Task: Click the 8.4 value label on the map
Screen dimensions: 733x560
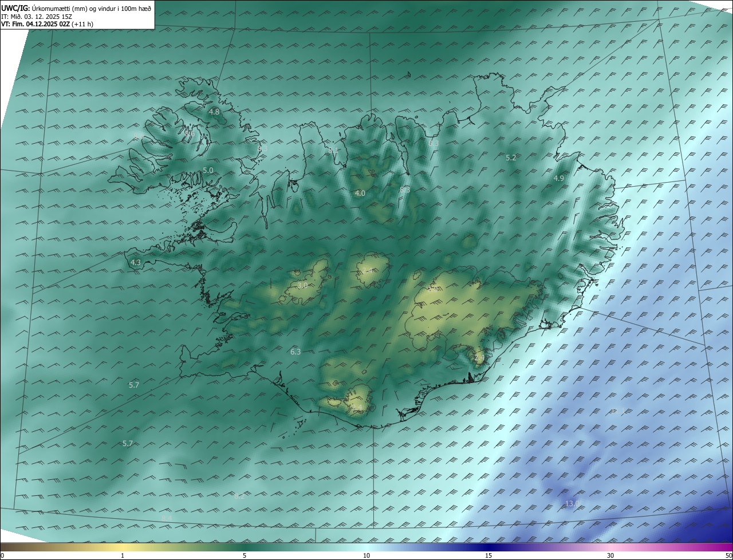Action: click(x=167, y=518)
